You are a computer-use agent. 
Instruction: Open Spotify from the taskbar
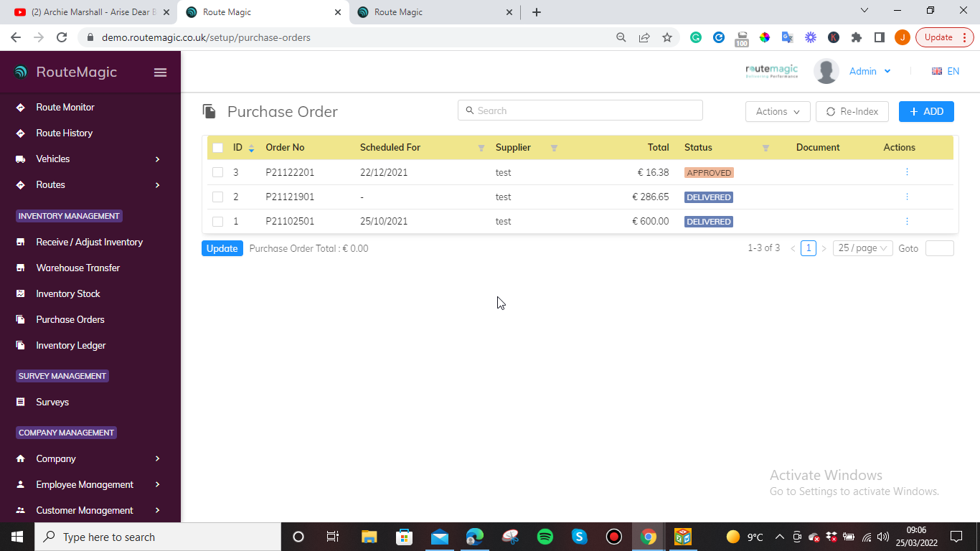pyautogui.click(x=545, y=536)
